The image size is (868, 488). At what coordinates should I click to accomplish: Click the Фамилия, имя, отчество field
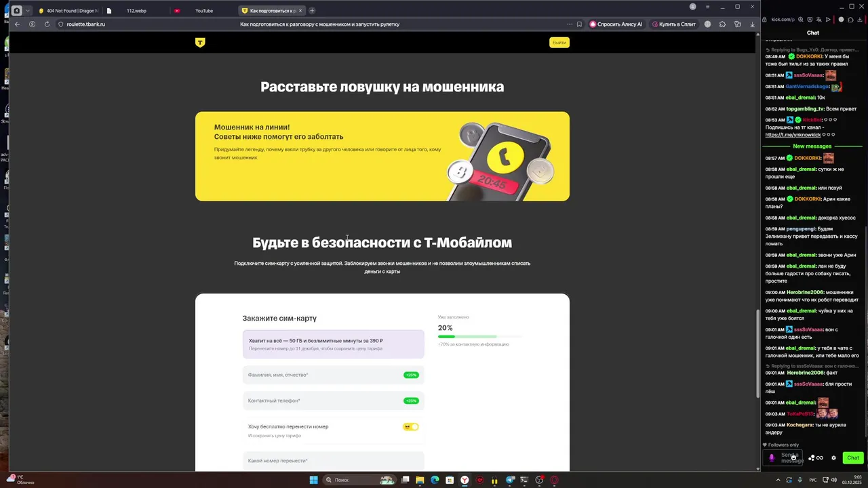point(334,375)
